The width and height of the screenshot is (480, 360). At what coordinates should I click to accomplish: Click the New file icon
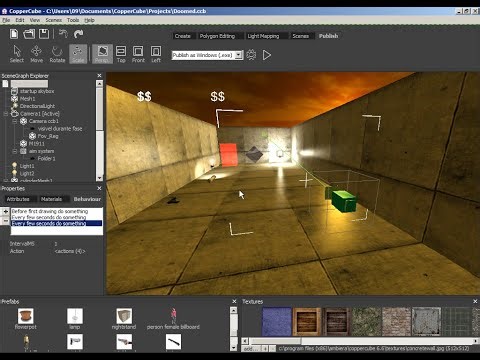point(14,34)
